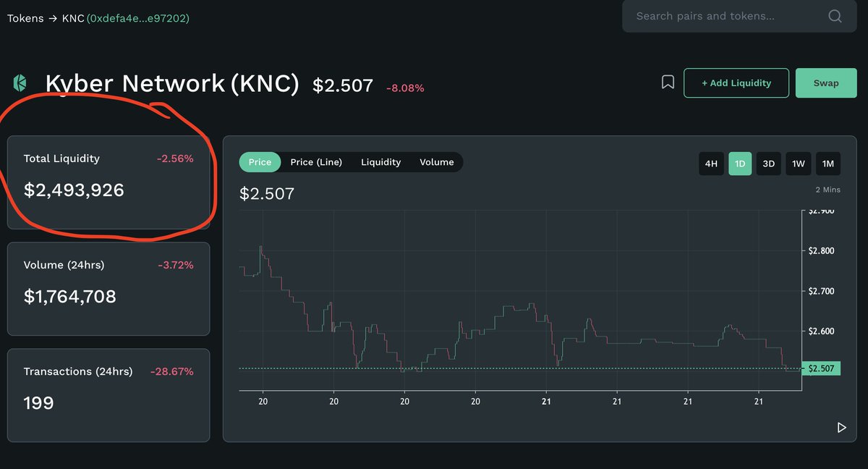Bookmark the KNC token
Image resolution: width=868 pixels, height=469 pixels.
tap(668, 83)
